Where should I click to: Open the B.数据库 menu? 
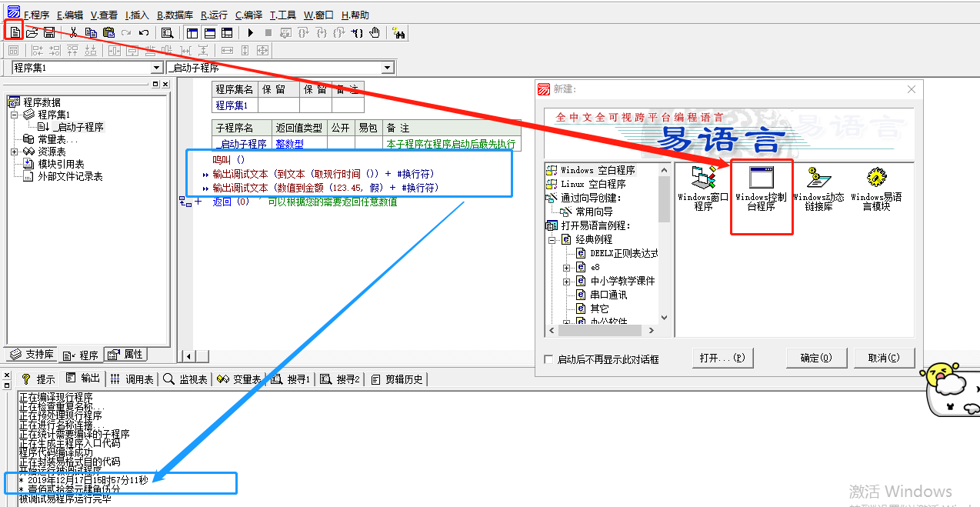[175, 15]
